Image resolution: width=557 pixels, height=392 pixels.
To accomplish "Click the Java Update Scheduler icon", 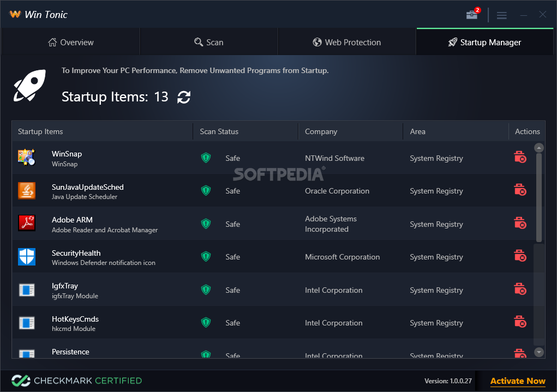I will click(x=27, y=191).
